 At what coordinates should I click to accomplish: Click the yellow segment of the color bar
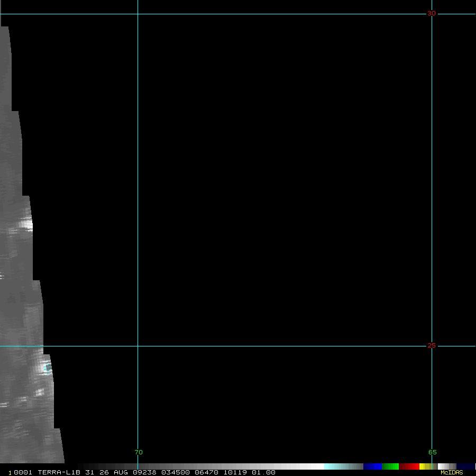point(422,466)
